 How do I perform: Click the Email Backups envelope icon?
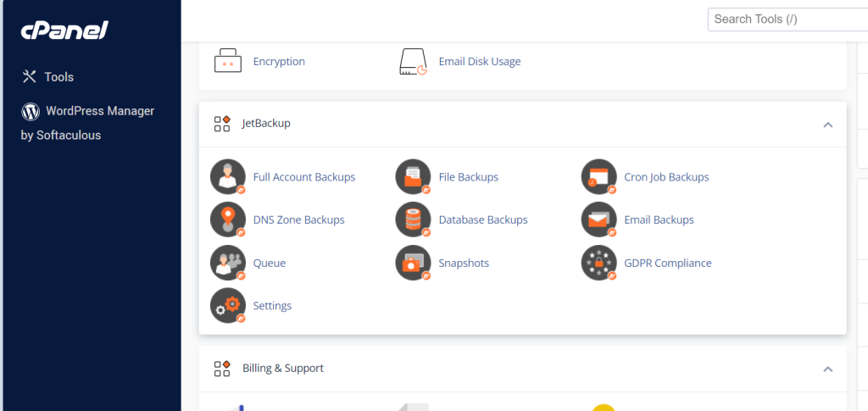(x=599, y=219)
